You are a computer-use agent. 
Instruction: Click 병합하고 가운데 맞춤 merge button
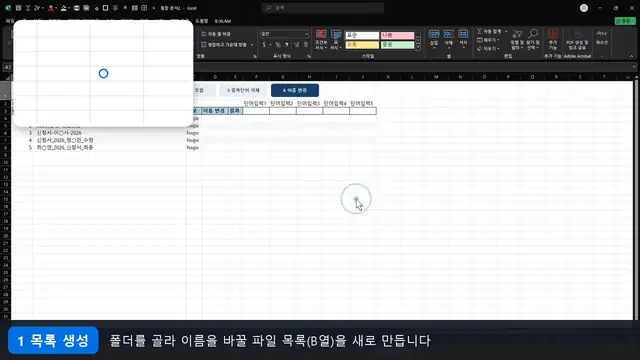[x=224, y=44]
